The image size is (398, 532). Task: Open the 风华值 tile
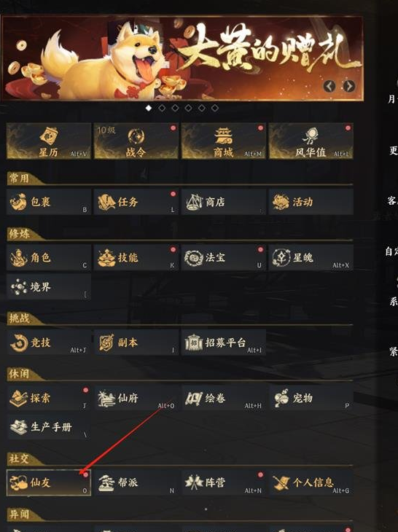pos(311,141)
